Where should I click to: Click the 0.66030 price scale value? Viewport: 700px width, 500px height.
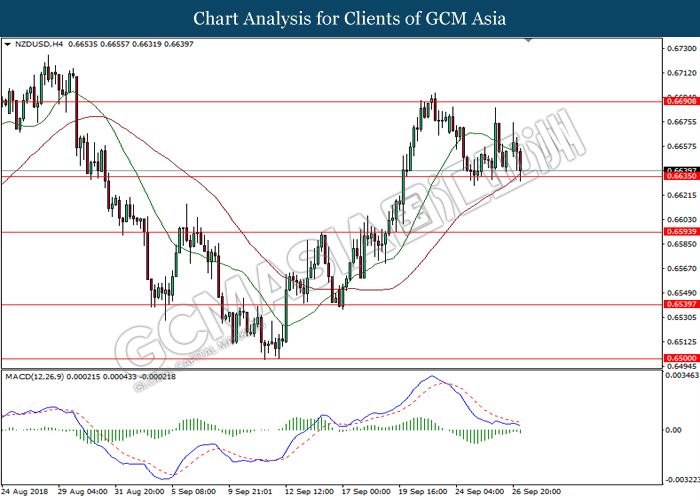tap(681, 220)
